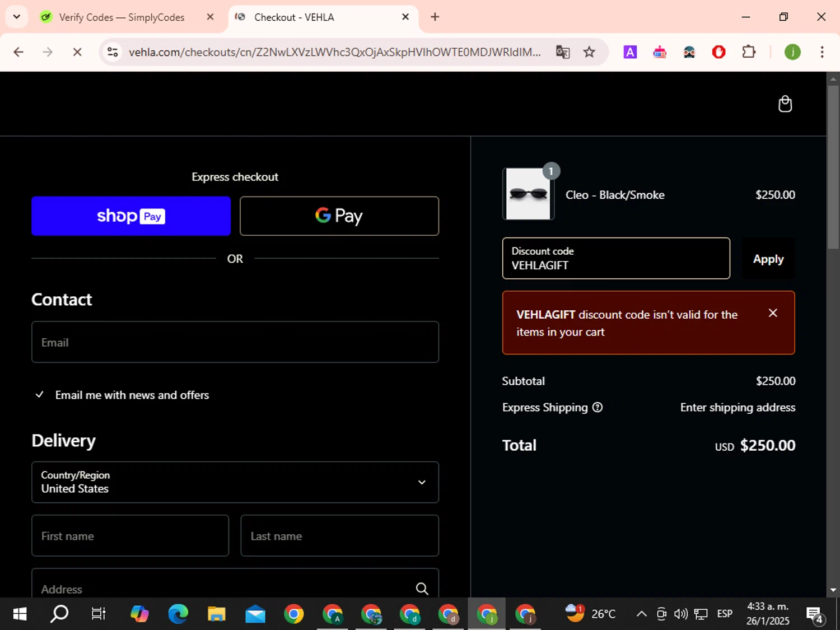Toggle Email me with news and offers
Viewport: 840px width, 630px height.
tap(40, 395)
